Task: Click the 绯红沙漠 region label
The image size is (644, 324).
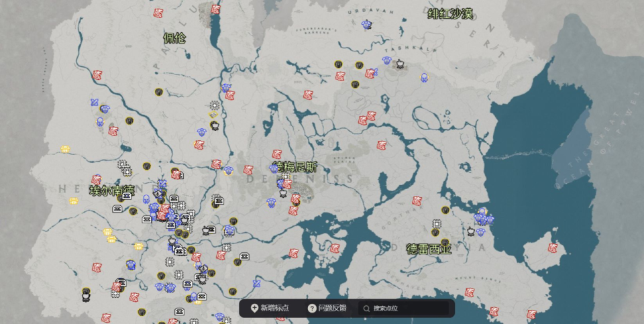Action: tap(449, 13)
